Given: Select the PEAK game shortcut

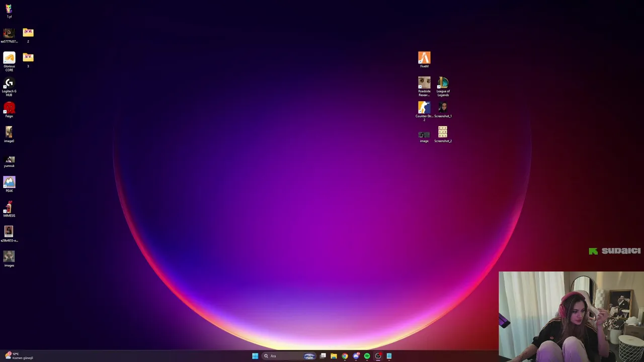Looking at the screenshot, I should click(9, 185).
